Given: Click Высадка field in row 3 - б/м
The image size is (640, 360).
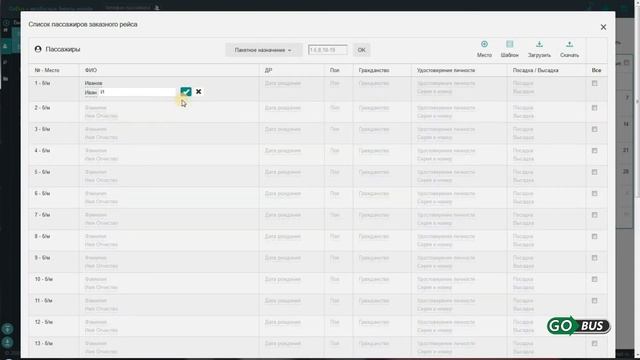Looking at the screenshot, I should 523,138.
